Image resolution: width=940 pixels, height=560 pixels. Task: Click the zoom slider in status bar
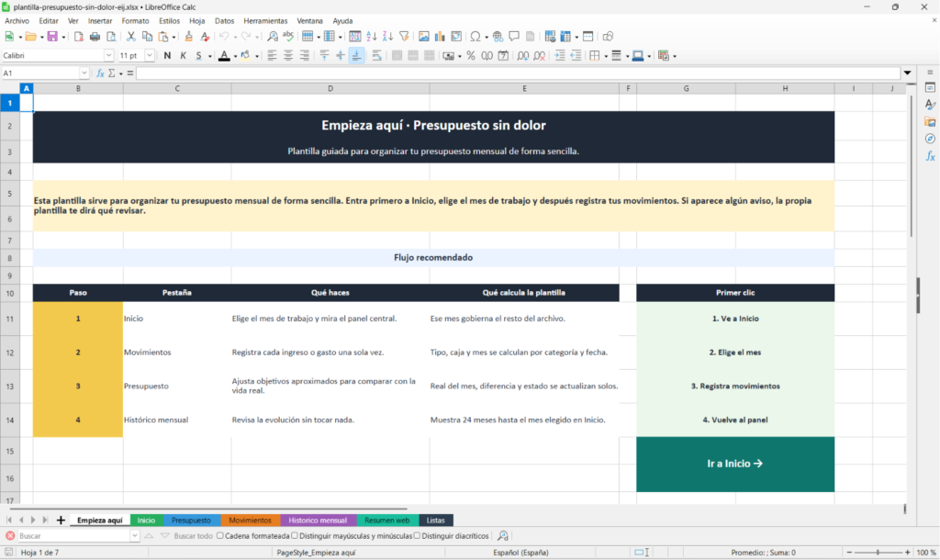point(878,553)
